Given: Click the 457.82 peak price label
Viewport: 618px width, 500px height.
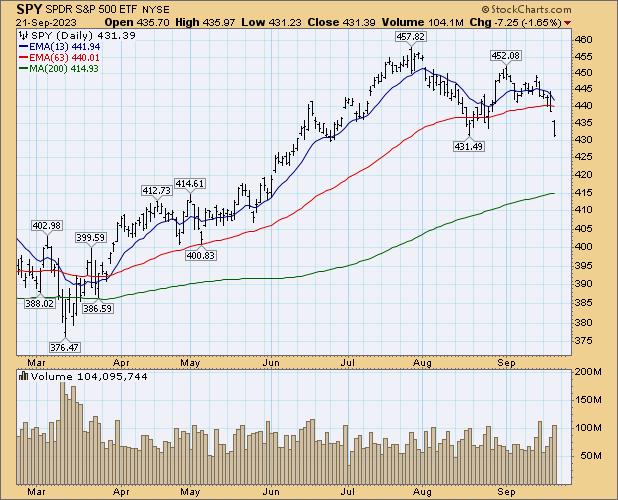Looking at the screenshot, I should [x=411, y=37].
